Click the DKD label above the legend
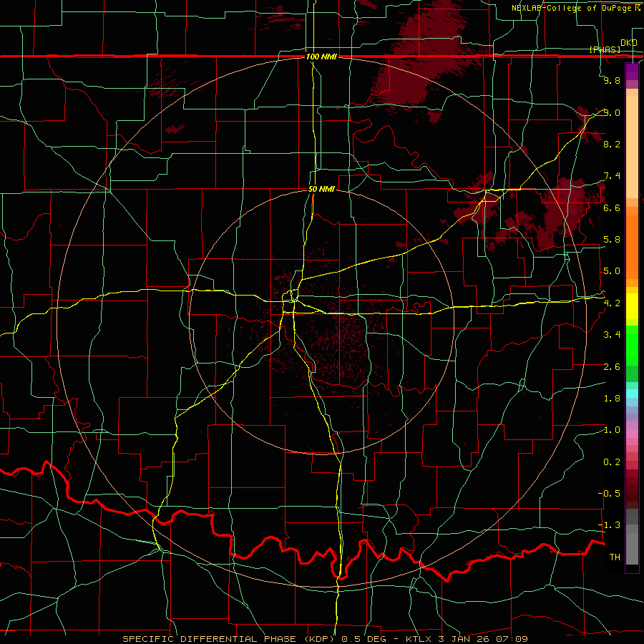The height and width of the screenshot is (644, 644). tap(628, 43)
